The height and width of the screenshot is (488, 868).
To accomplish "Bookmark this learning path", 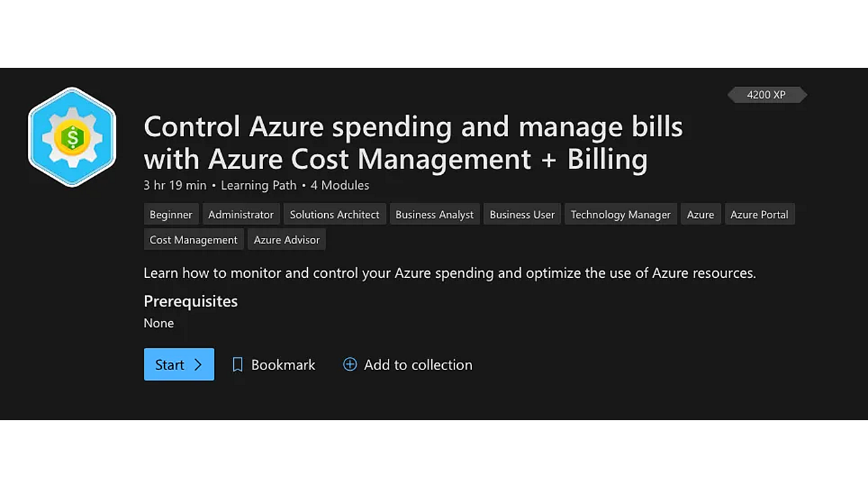I will (274, 365).
